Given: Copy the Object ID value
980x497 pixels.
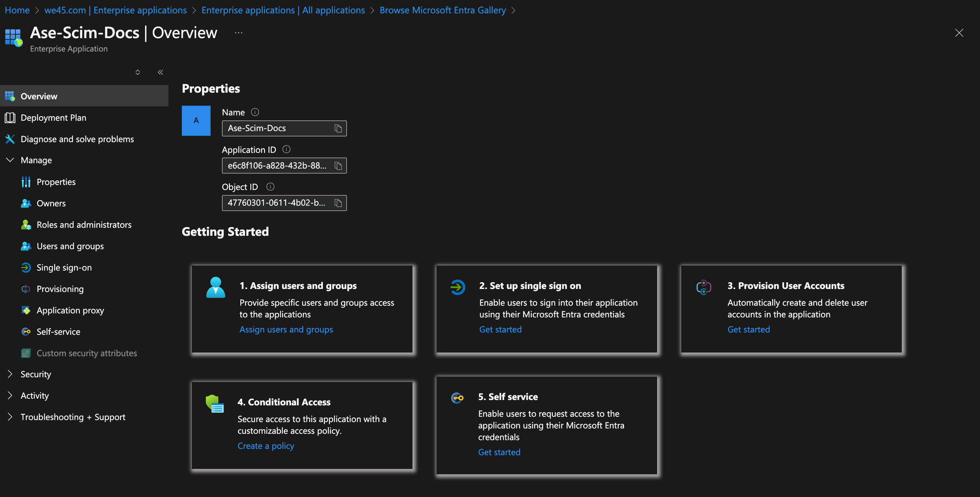Looking at the screenshot, I should (x=338, y=203).
